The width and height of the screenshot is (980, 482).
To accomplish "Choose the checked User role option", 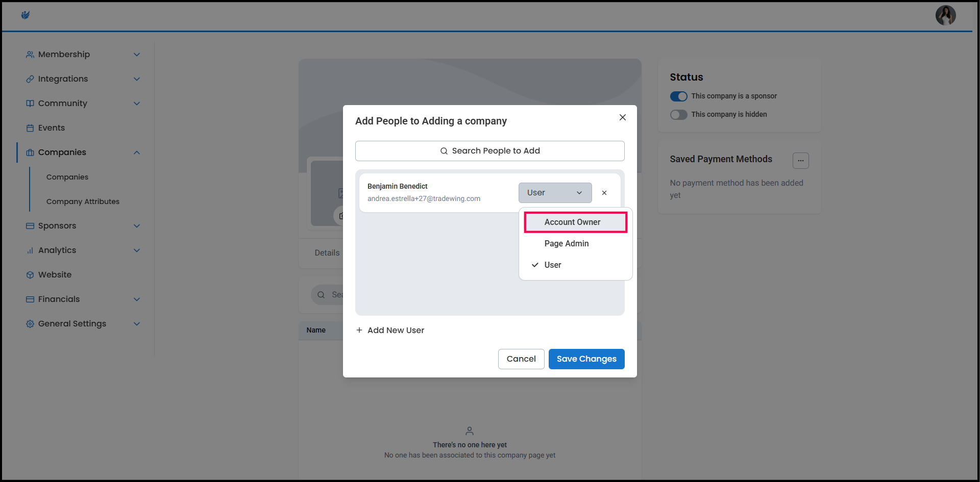I will pyautogui.click(x=553, y=265).
